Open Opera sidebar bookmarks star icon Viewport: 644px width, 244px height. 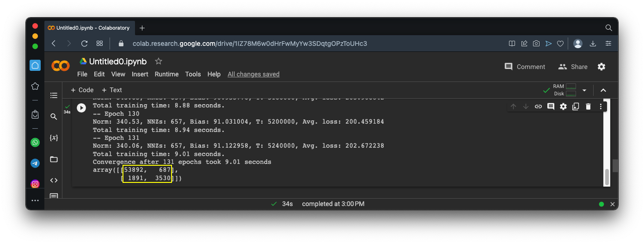tap(35, 86)
